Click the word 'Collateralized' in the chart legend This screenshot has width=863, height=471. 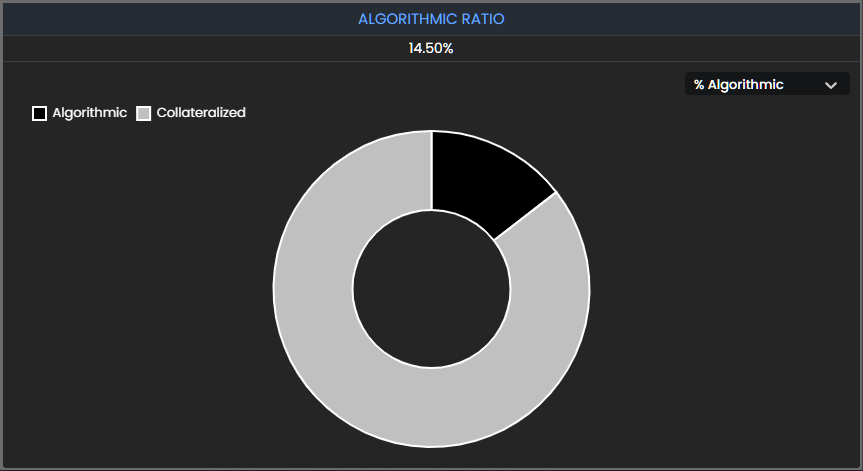[201, 113]
